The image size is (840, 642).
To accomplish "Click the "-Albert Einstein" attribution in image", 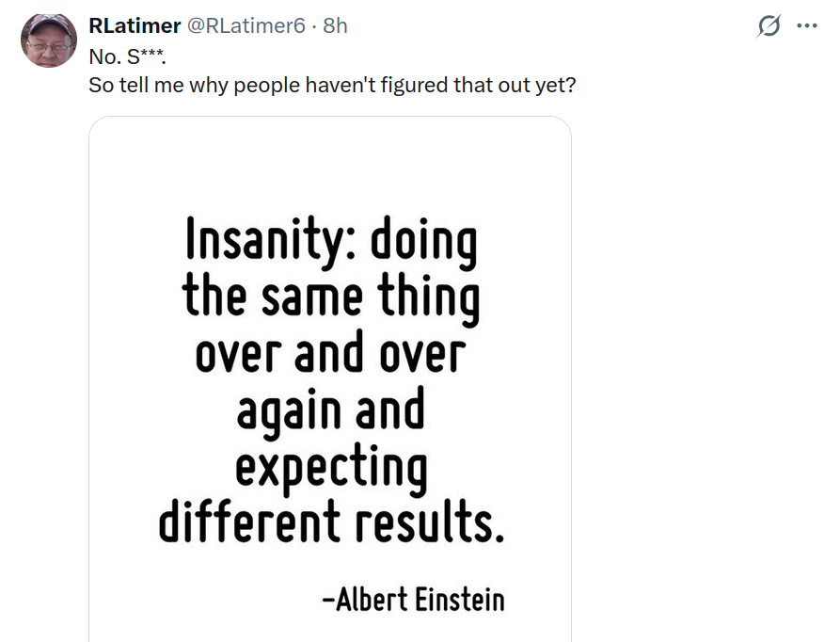I will (x=413, y=599).
